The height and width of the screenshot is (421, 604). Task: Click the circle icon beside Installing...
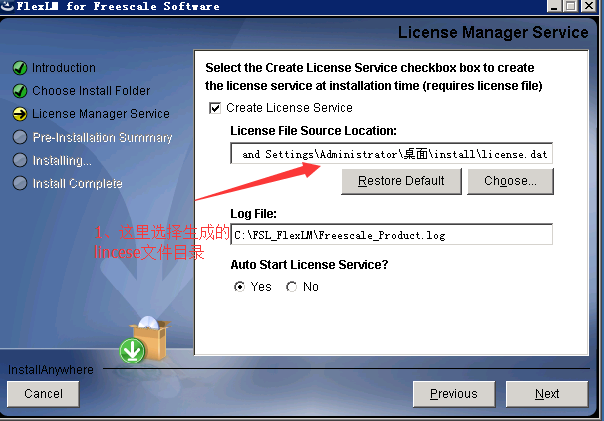(x=20, y=160)
